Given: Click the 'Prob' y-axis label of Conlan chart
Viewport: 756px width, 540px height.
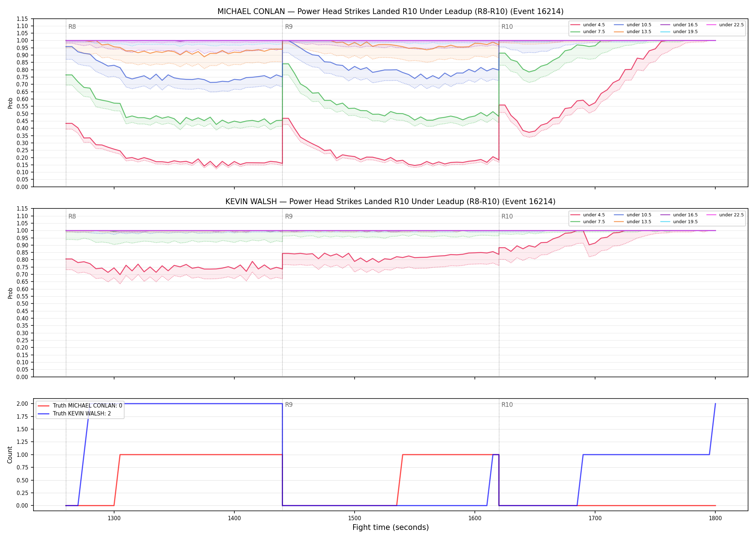Looking at the screenshot, I should pyautogui.click(x=10, y=103).
